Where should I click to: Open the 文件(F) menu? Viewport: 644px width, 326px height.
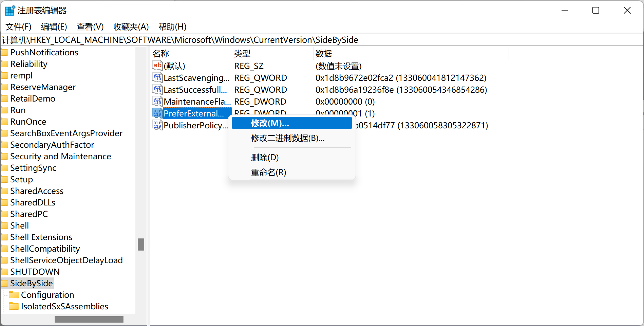(18, 26)
